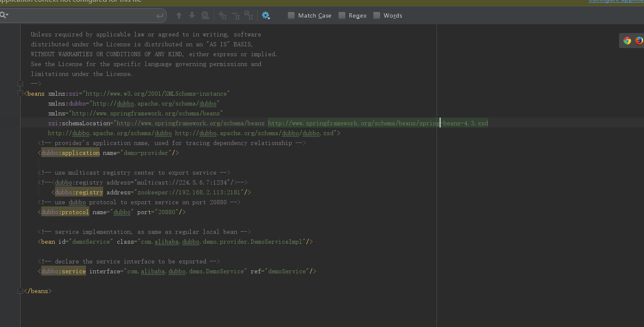
Task: Enable the Regex checkbox
Action: pyautogui.click(x=342, y=15)
